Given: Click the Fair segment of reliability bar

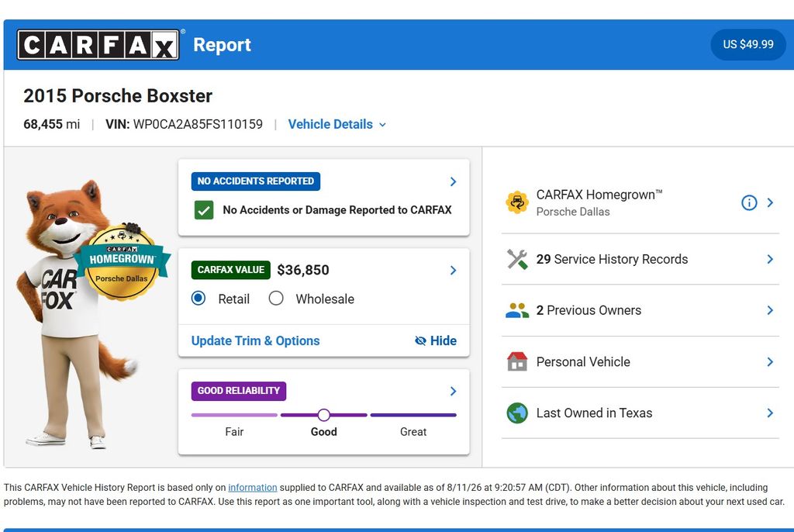Looking at the screenshot, I should point(234,415).
